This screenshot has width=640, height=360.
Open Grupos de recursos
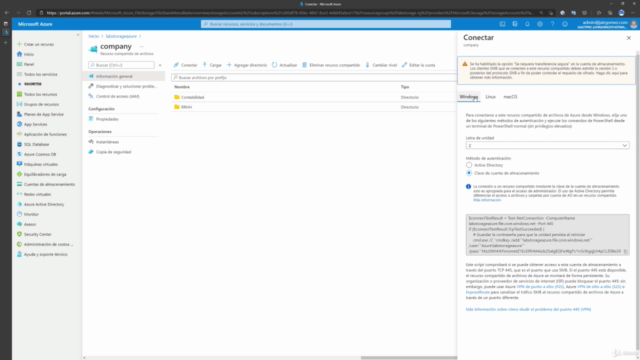coord(38,104)
